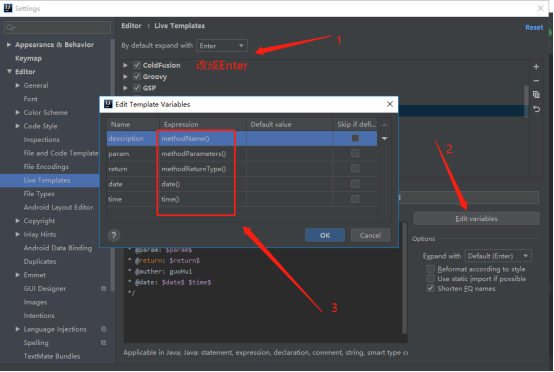Screen dimensions: 554x372
Task: Expand the Color Scheme node
Action: (x=18, y=112)
